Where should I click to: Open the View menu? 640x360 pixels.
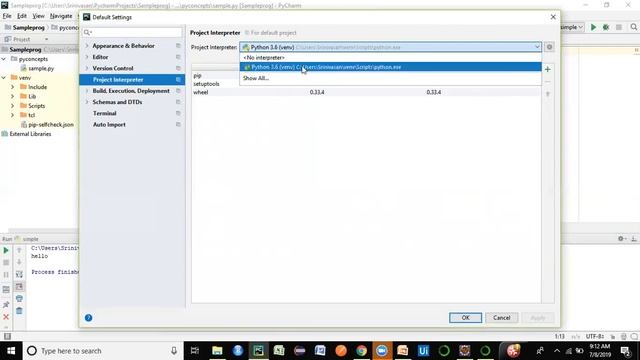click(x=38, y=16)
